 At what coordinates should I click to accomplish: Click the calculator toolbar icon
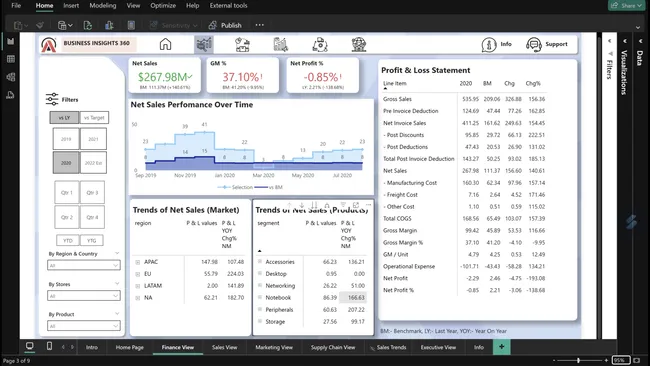131,25
